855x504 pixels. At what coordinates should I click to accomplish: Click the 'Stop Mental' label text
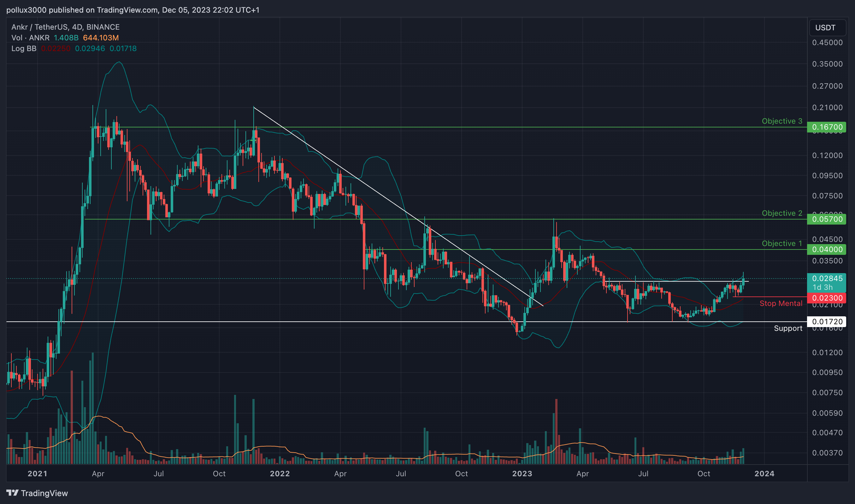click(x=781, y=303)
